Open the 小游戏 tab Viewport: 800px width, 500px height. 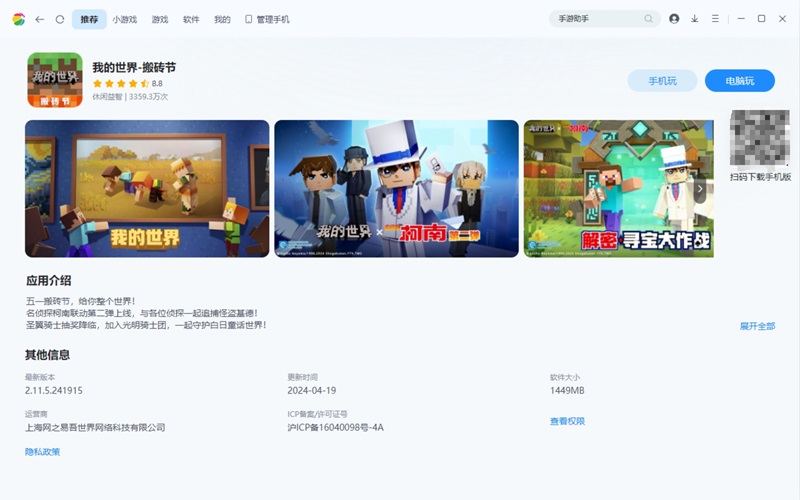[125, 19]
